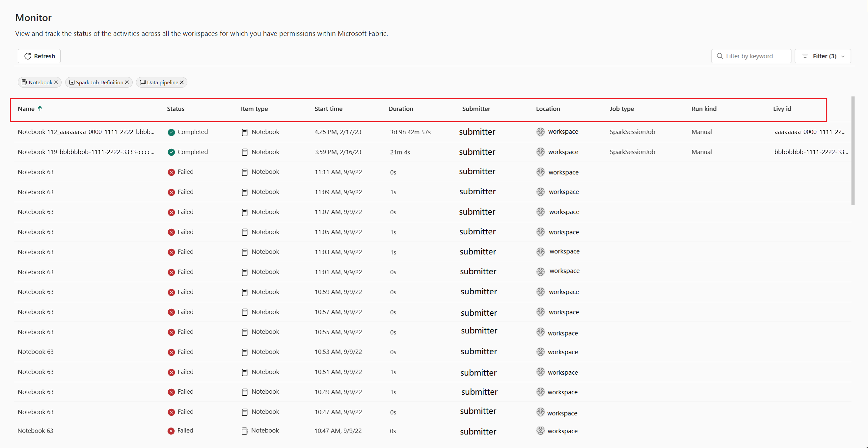This screenshot has height=448, width=868.
Task: Sort by the Livy id column header
Action: coord(782,109)
